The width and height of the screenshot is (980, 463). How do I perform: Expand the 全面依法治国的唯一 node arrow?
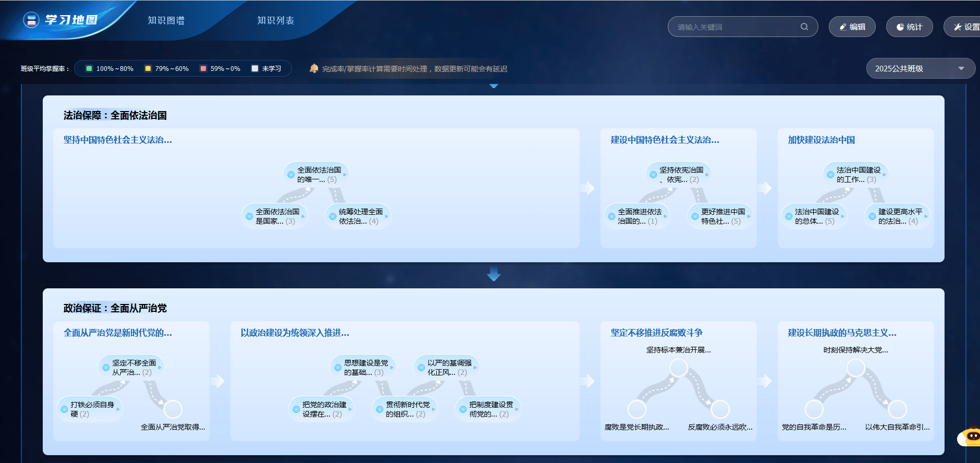click(x=345, y=175)
